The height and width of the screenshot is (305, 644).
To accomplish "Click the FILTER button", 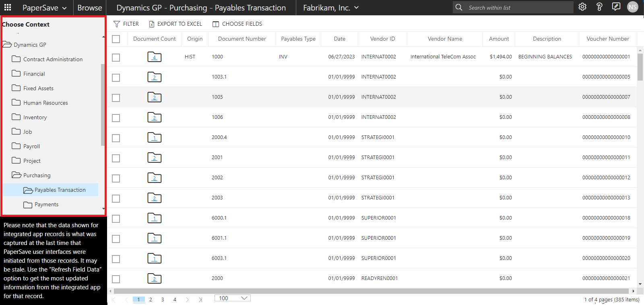I will click(x=126, y=24).
